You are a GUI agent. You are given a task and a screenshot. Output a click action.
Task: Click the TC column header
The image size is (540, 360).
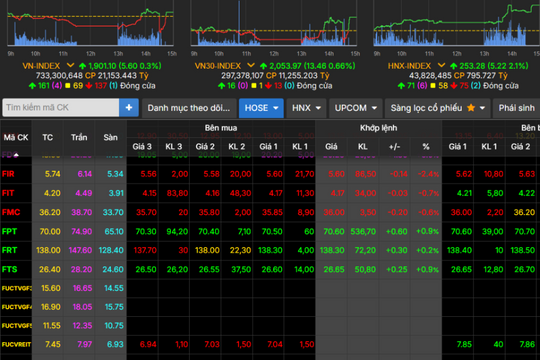tap(48, 137)
